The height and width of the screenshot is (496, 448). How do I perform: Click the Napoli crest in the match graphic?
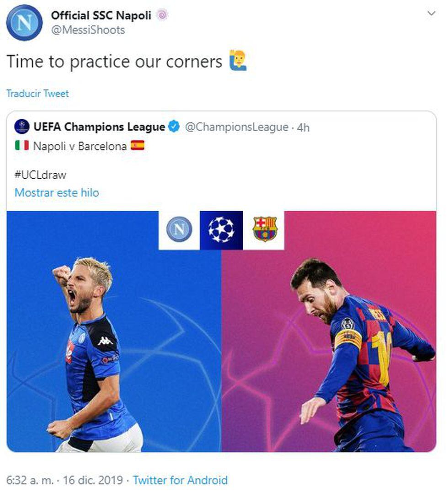point(179,229)
